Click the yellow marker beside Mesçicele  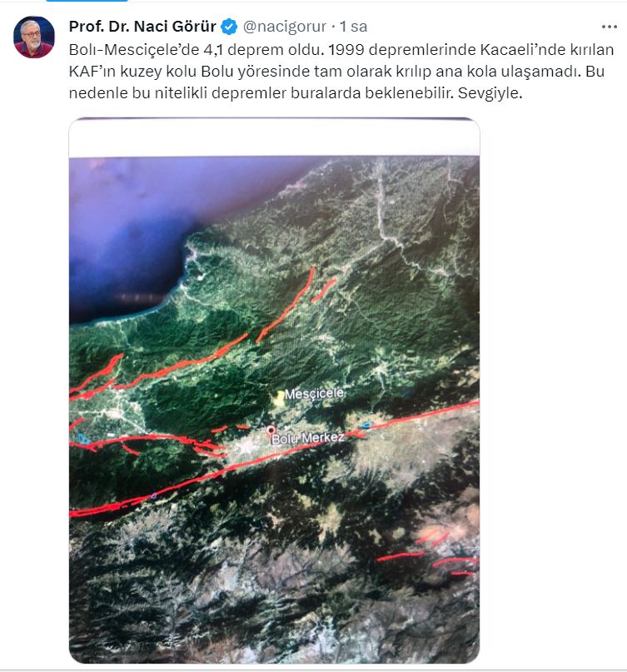pos(279,397)
